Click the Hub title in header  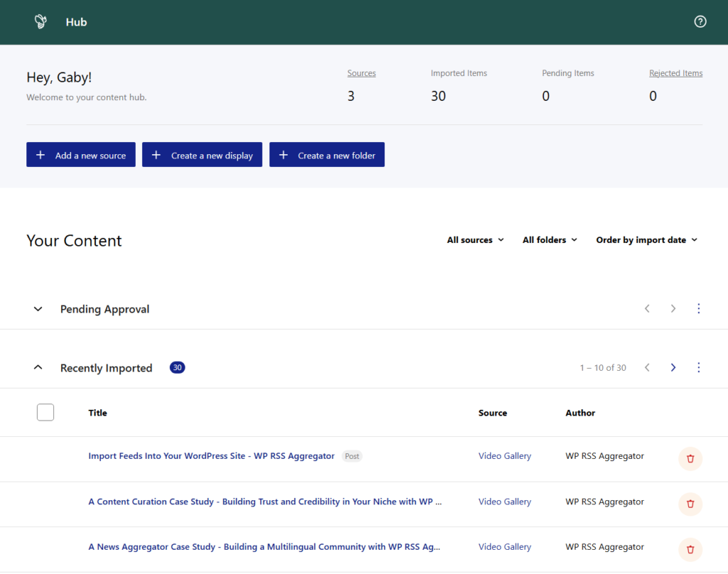coord(76,22)
